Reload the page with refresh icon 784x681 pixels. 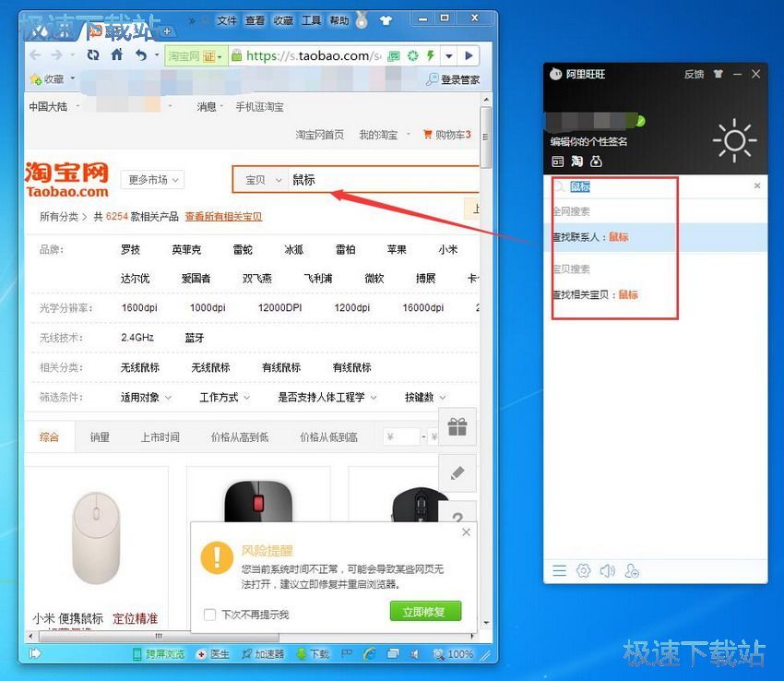coord(93,55)
